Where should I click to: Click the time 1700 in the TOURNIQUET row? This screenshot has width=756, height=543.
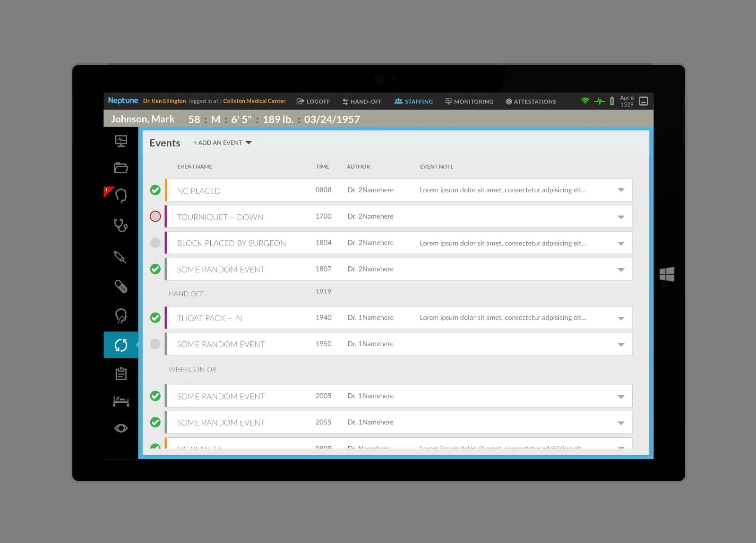(x=324, y=216)
